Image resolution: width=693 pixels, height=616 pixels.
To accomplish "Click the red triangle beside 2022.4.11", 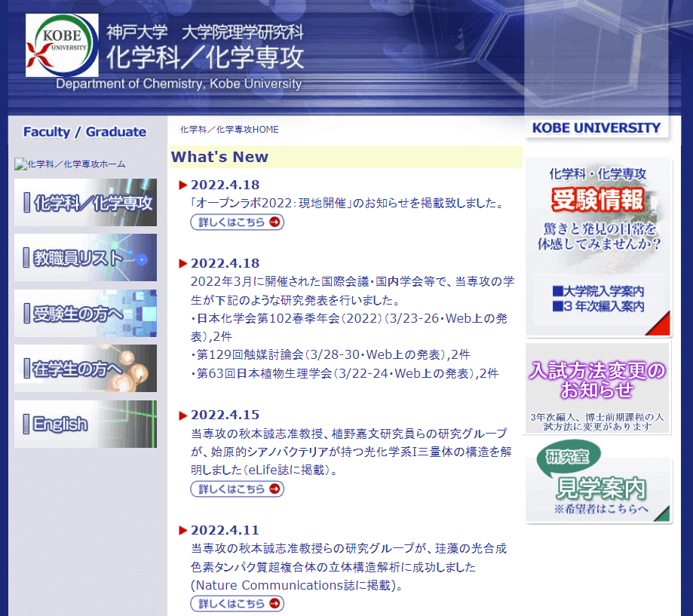I will coord(183,530).
